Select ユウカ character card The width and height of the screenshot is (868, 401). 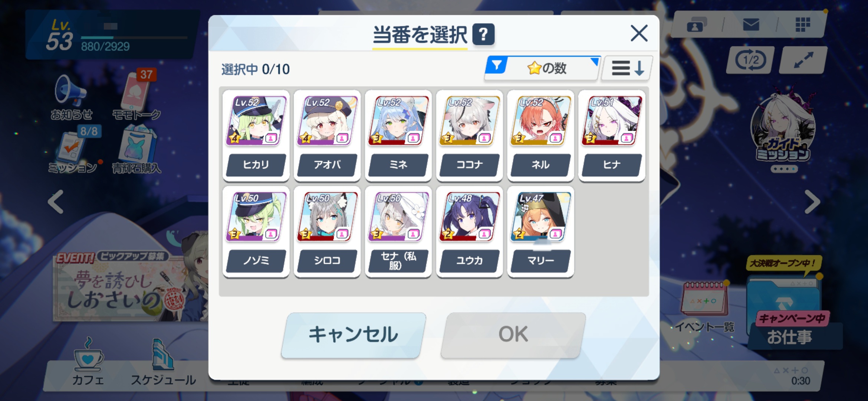click(x=469, y=232)
